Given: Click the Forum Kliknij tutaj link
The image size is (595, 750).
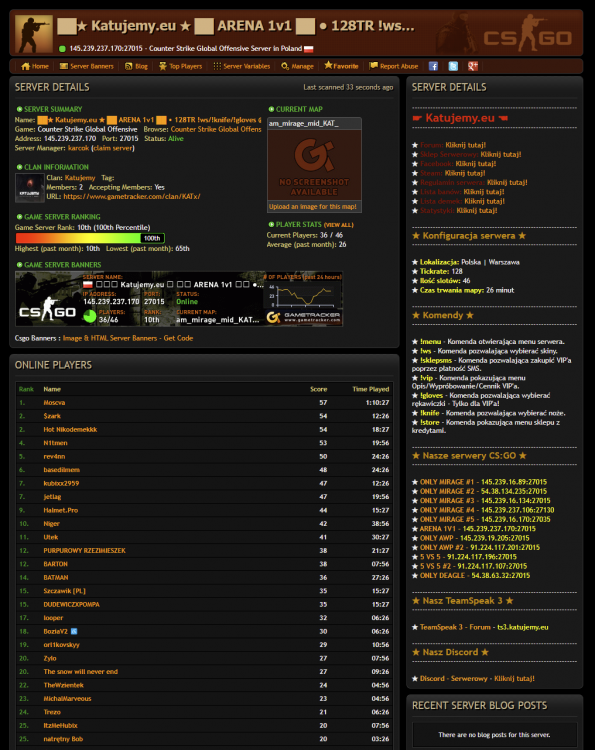Looking at the screenshot, I should click(465, 145).
